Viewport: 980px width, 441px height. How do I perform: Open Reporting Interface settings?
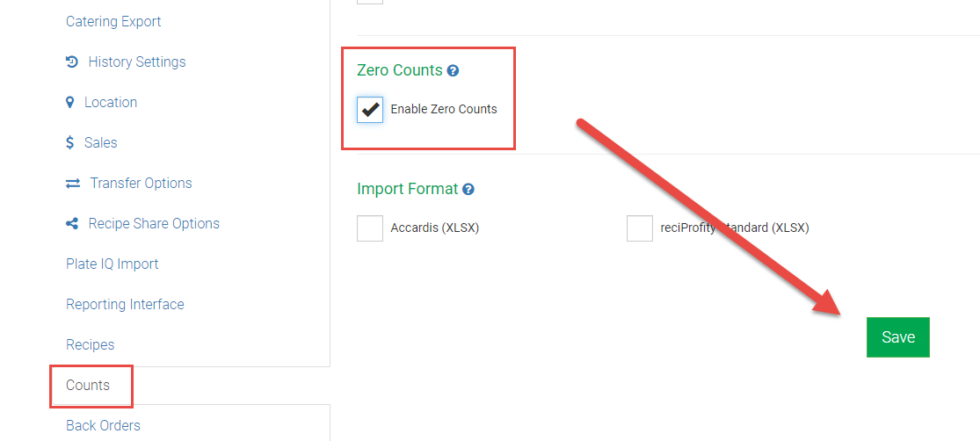click(x=125, y=304)
